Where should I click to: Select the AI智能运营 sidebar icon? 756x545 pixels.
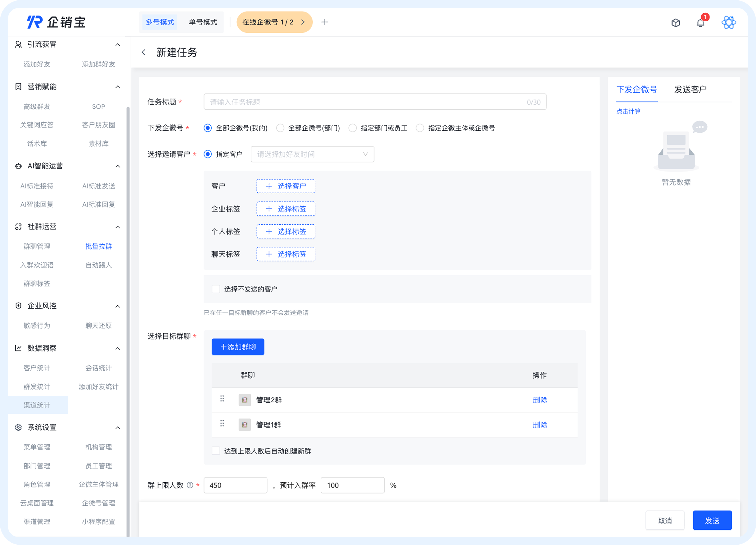coord(18,166)
